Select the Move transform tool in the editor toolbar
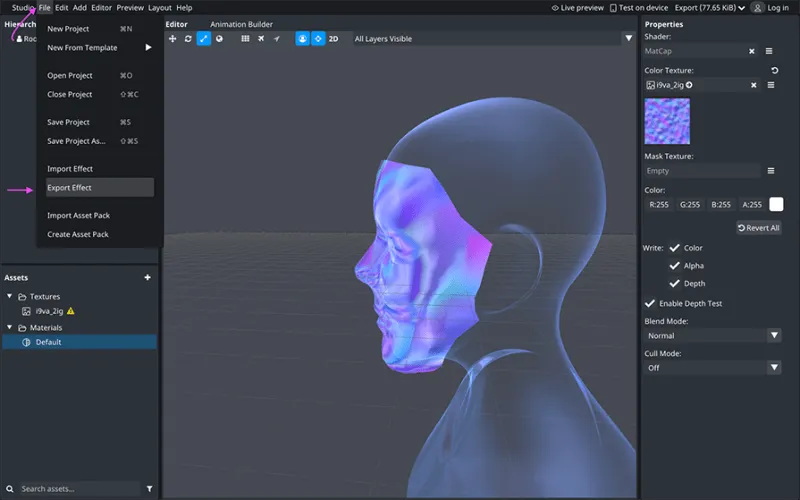The image size is (800, 500). tap(173, 39)
